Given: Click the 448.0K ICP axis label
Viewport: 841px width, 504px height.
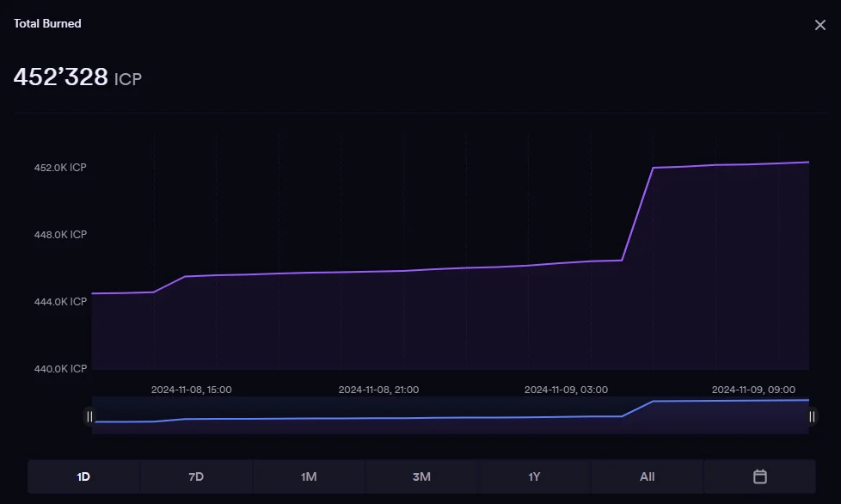Looking at the screenshot, I should [60, 235].
